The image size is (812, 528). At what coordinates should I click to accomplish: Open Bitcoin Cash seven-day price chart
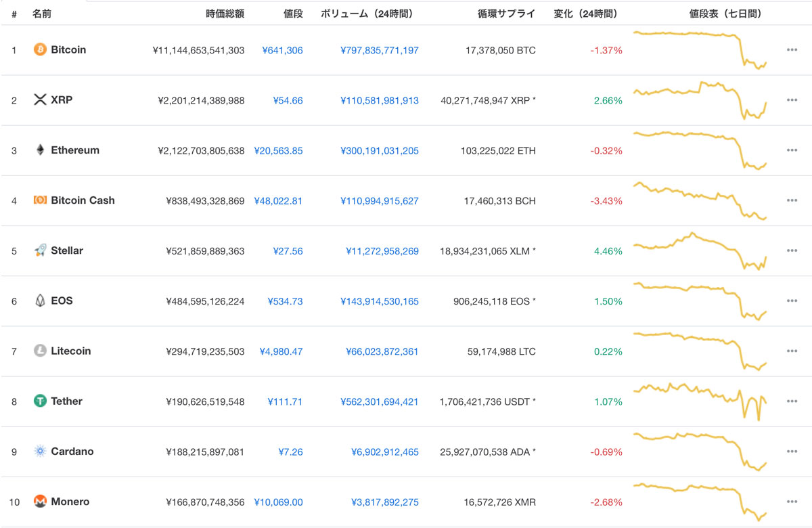pos(700,200)
